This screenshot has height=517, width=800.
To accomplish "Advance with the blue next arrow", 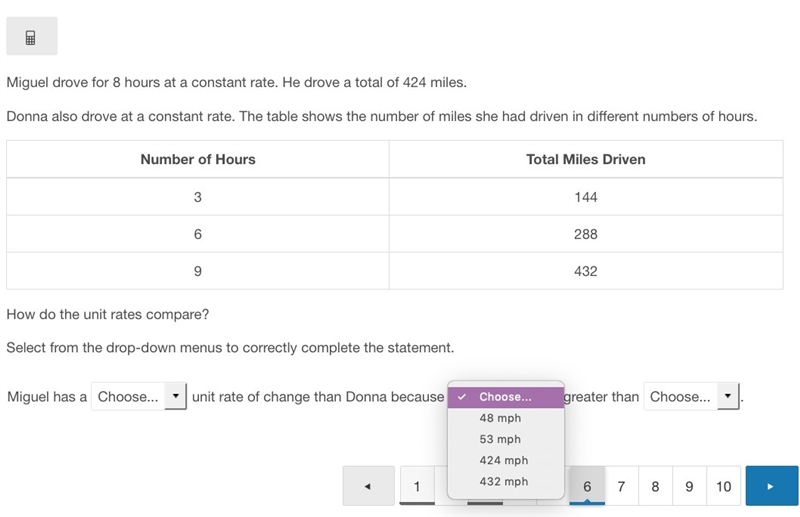I will pyautogui.click(x=771, y=486).
